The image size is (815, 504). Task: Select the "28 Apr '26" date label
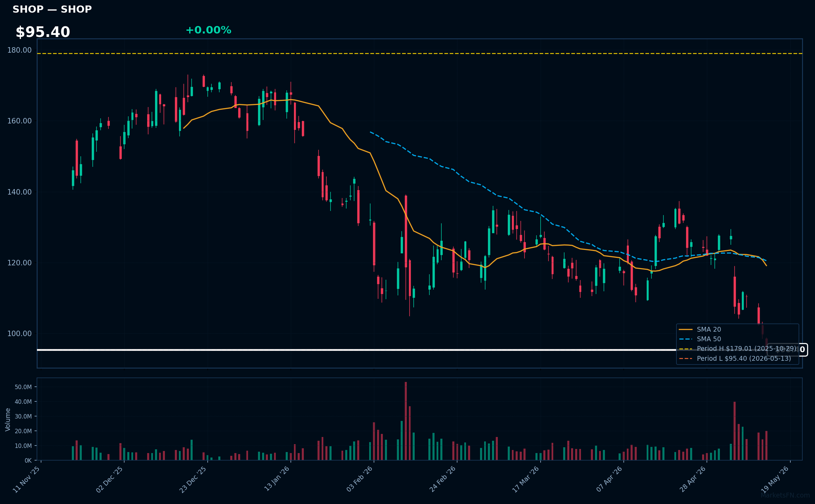[693, 479]
